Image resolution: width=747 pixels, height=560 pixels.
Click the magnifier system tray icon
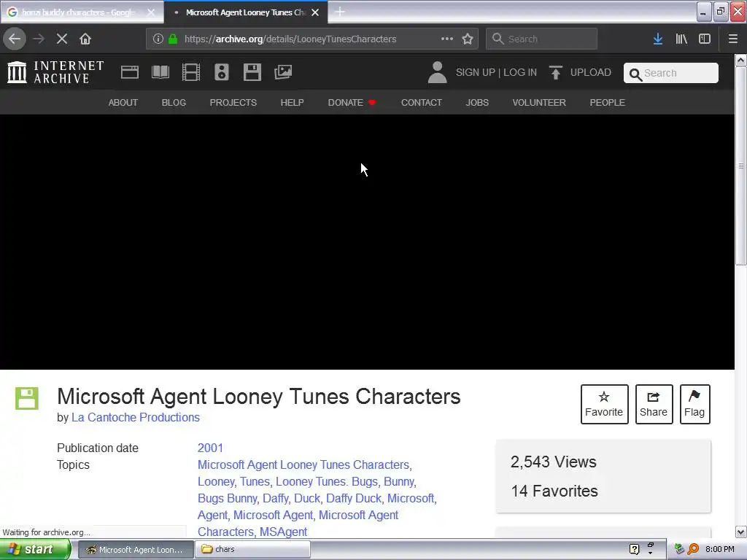693,549
